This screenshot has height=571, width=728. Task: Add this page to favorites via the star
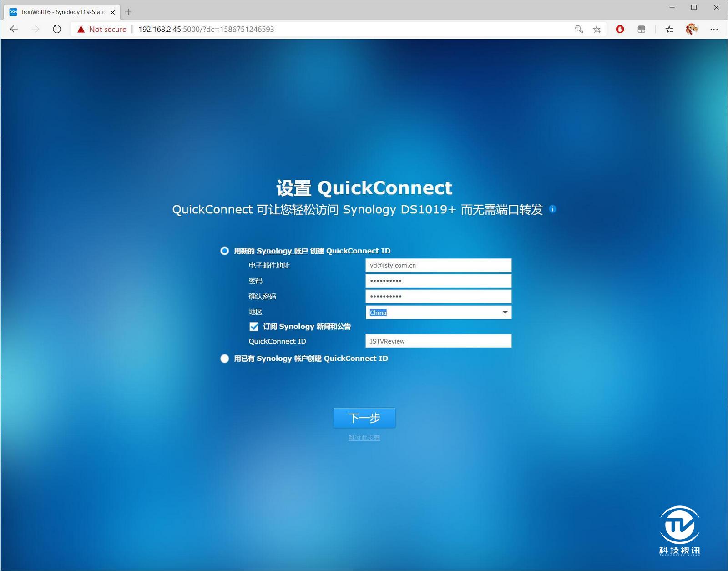tap(597, 29)
